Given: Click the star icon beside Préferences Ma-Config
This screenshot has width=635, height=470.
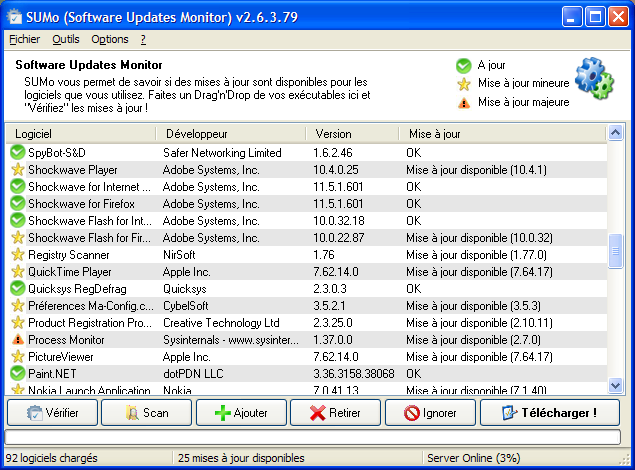Looking at the screenshot, I should tap(17, 305).
